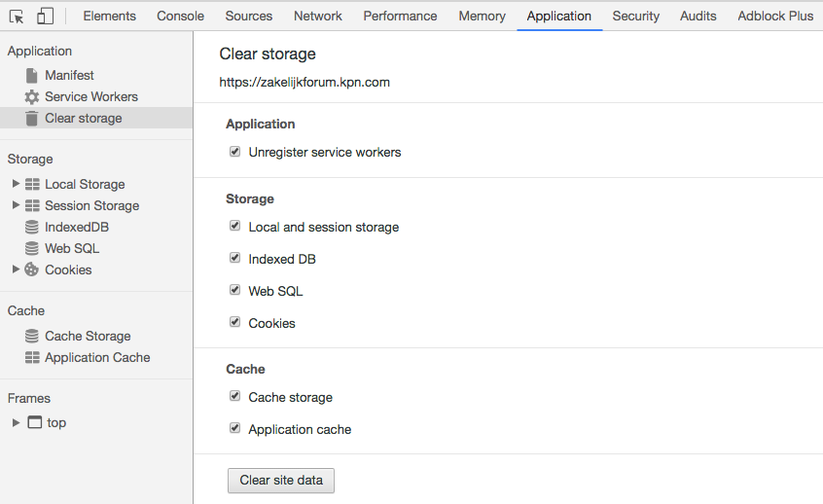Open the Console tab

click(180, 17)
